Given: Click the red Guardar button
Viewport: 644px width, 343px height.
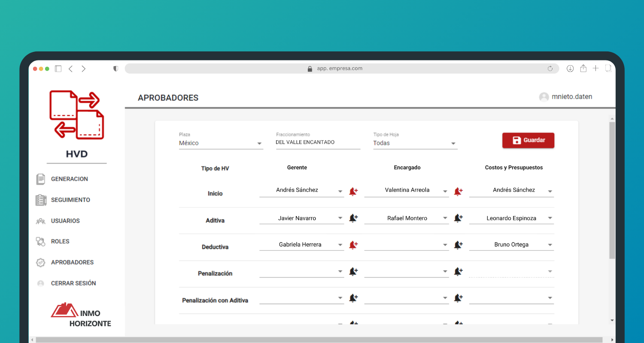Looking at the screenshot, I should [x=528, y=140].
